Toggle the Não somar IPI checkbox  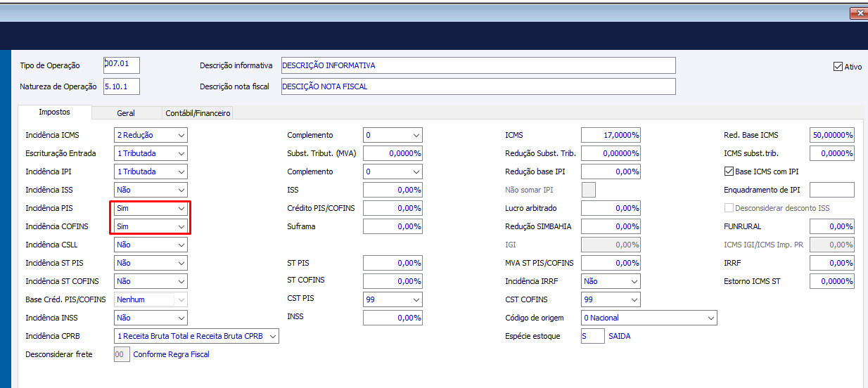589,190
